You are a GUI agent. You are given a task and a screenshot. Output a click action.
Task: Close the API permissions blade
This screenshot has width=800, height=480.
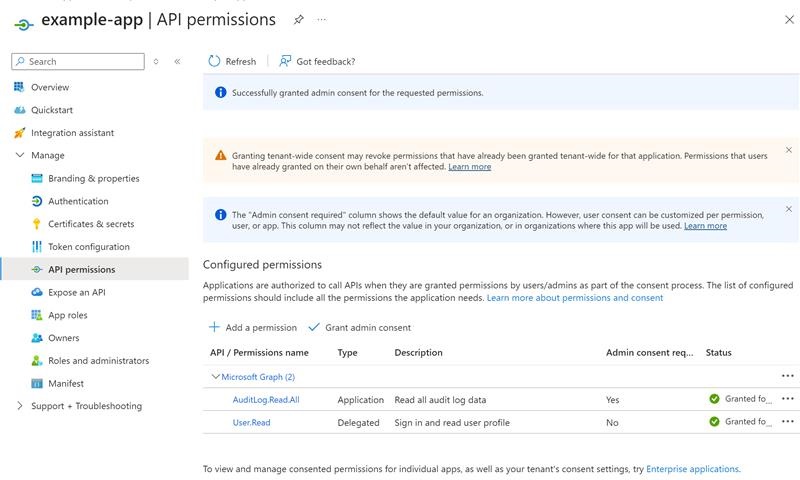789,19
